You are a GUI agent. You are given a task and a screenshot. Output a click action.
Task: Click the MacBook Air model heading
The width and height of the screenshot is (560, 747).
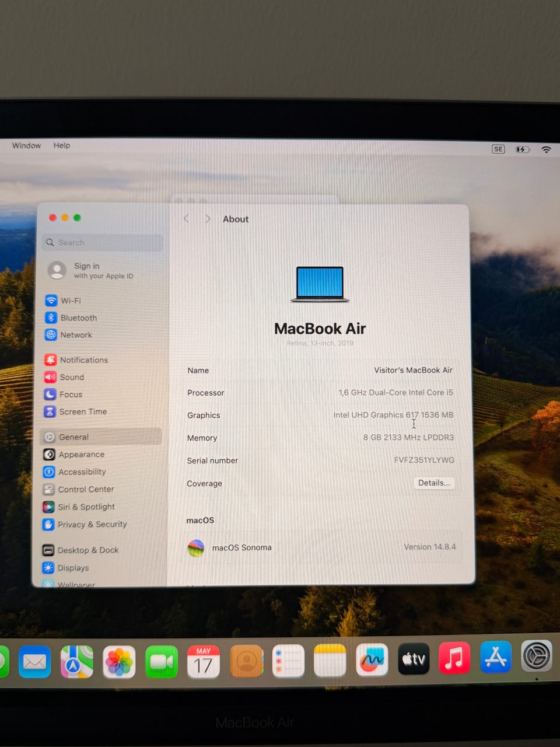320,329
